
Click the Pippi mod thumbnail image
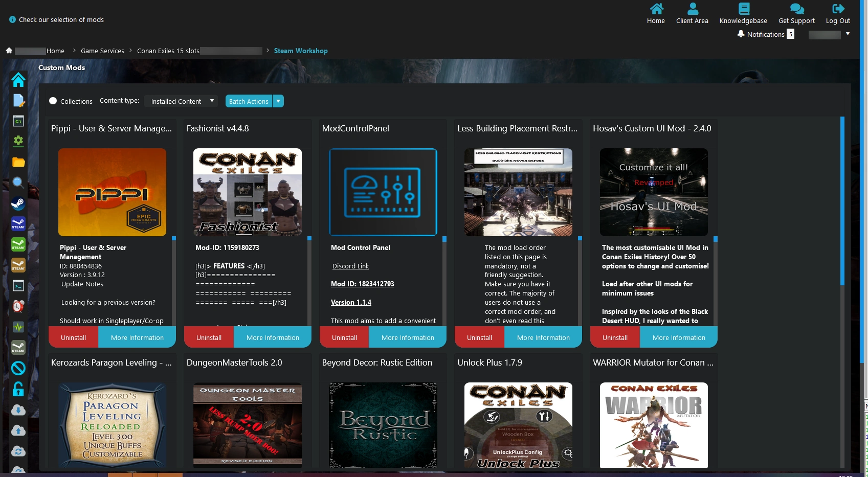pos(112,192)
